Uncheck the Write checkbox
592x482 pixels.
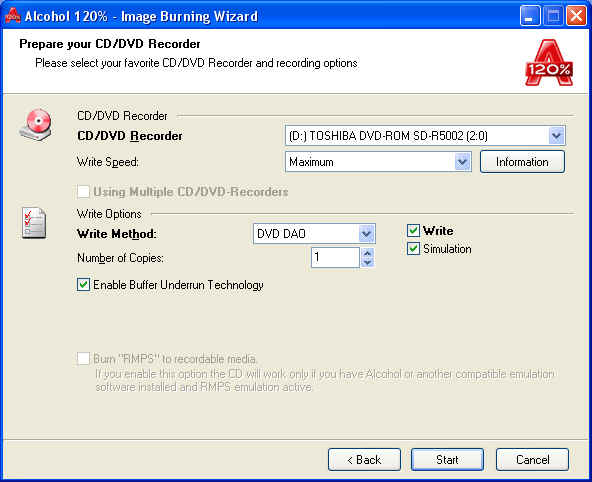(x=413, y=230)
